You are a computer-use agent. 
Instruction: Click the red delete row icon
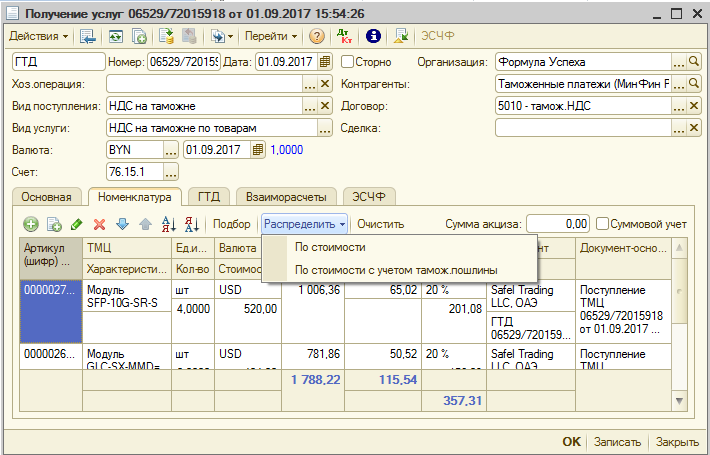click(x=99, y=225)
